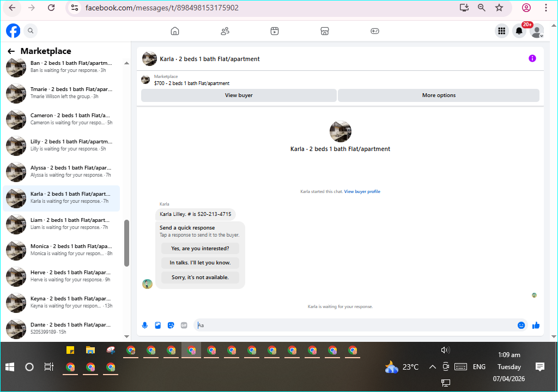Viewport: 558px width, 392px height.
Task: Click install app icon in address bar
Action: pos(464,8)
